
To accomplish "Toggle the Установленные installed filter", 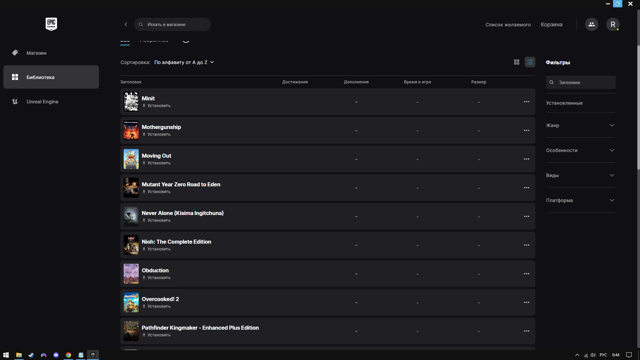I will (x=564, y=103).
